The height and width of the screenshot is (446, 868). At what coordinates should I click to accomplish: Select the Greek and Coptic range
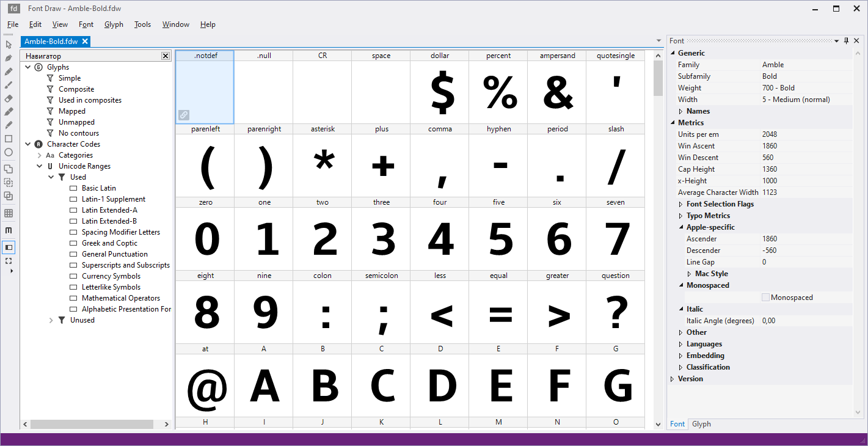point(110,243)
